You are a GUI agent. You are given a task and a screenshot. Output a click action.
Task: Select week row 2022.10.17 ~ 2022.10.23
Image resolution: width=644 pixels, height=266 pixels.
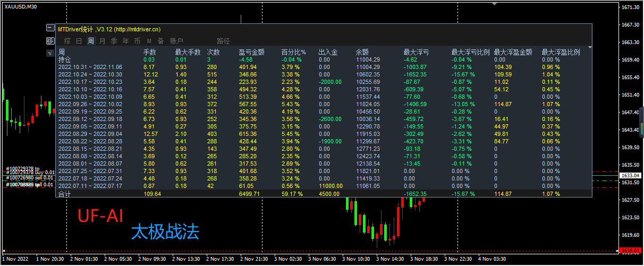point(90,82)
